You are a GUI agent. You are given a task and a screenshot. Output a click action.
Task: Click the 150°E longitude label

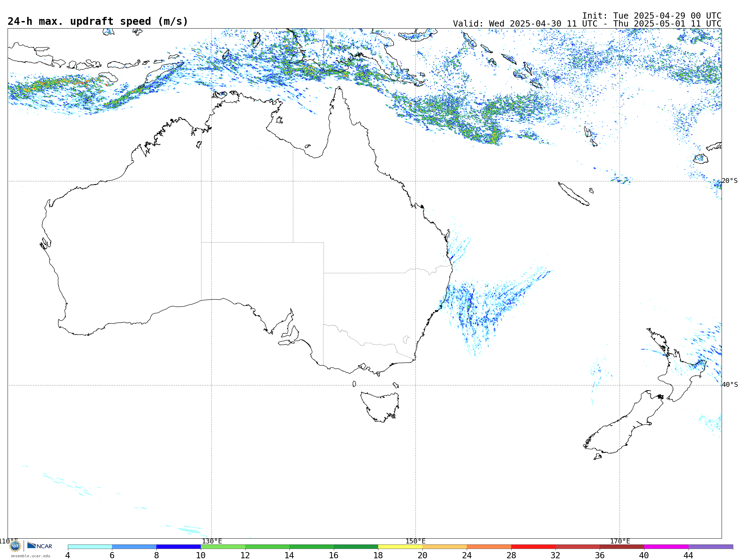[x=416, y=541]
